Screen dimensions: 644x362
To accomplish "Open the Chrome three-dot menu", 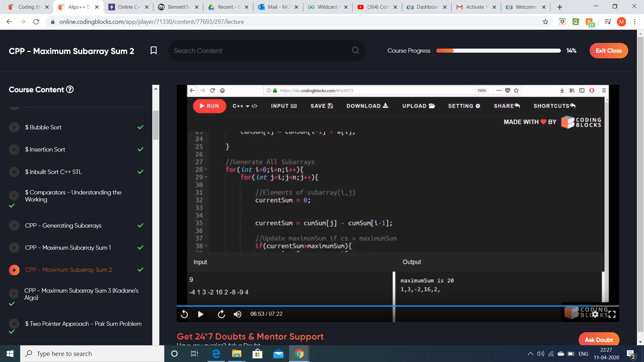I will 635,22.
